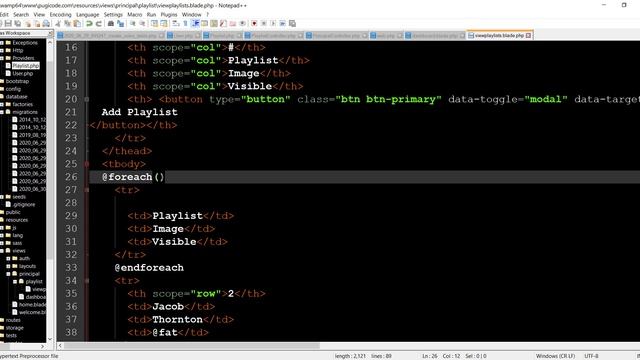The width and height of the screenshot is (640, 360).
Task: Toggle synchronized horizontal scrolling
Action: click(164, 23)
